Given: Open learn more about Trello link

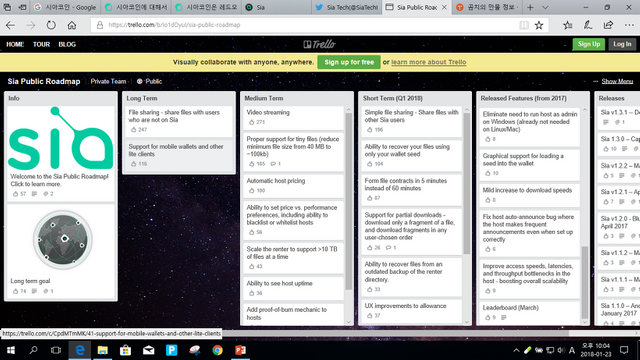Looking at the screenshot, I should pos(429,62).
